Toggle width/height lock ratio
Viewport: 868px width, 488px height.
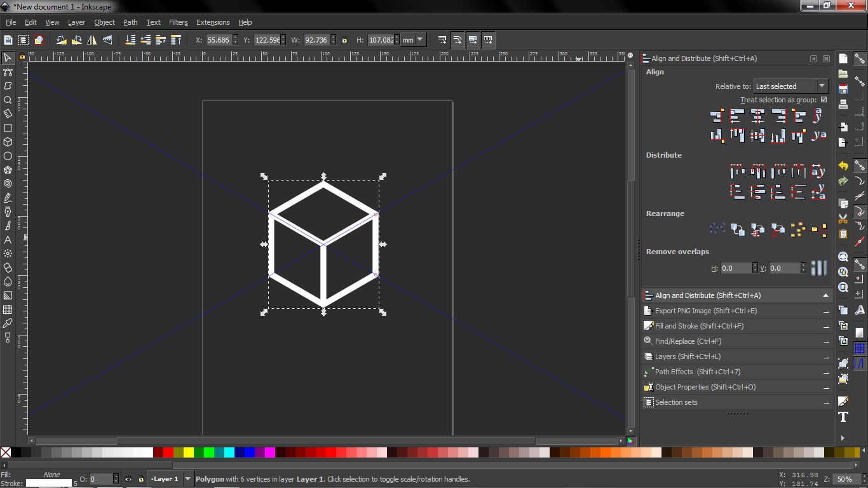point(344,39)
